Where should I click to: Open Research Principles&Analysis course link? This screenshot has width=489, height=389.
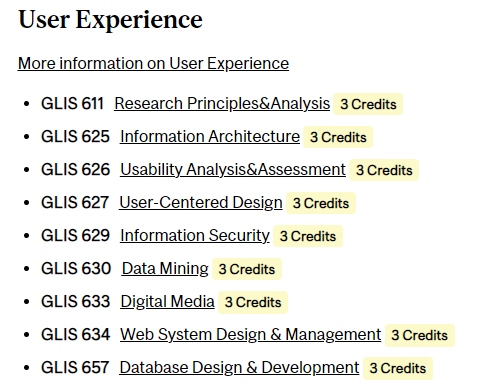tap(222, 104)
